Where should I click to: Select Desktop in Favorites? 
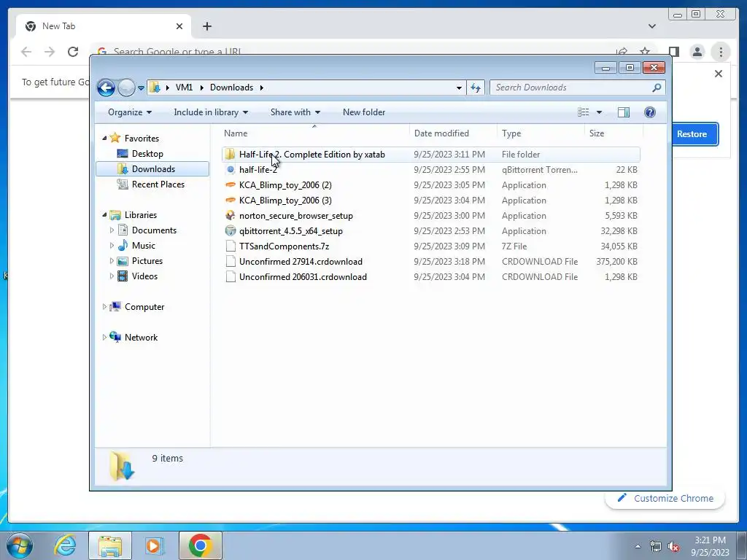pyautogui.click(x=147, y=154)
